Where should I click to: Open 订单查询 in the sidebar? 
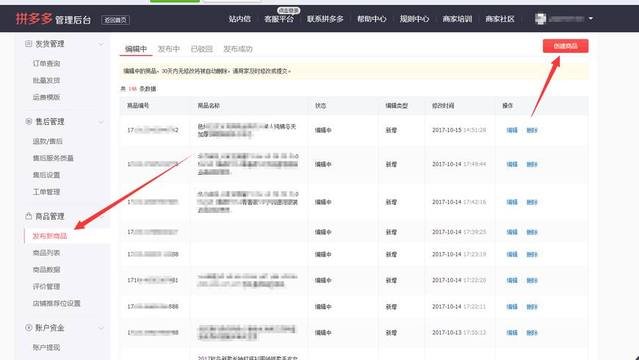46,64
